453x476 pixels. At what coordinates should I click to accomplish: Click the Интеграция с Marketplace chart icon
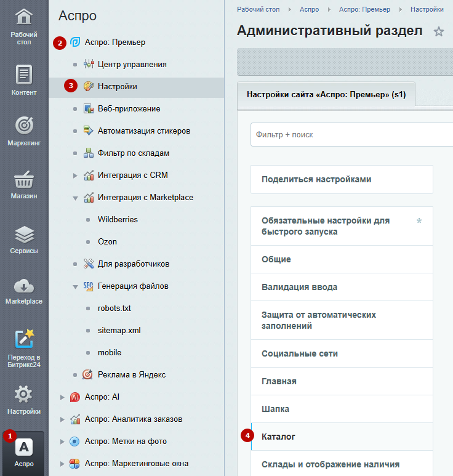point(89,197)
